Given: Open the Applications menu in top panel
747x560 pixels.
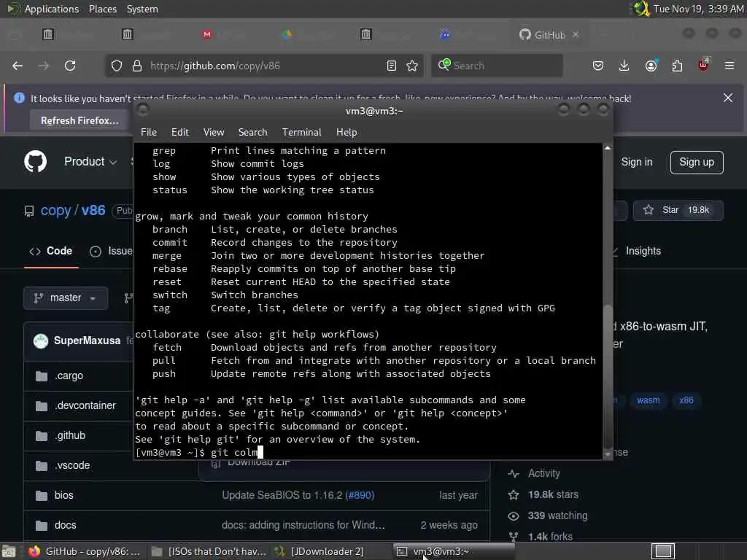Looking at the screenshot, I should (x=52, y=9).
